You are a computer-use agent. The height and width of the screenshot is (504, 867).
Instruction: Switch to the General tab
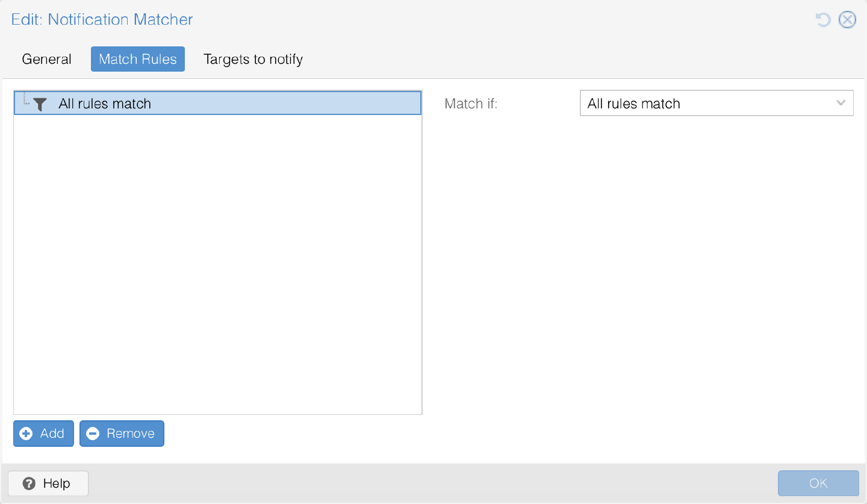point(46,59)
